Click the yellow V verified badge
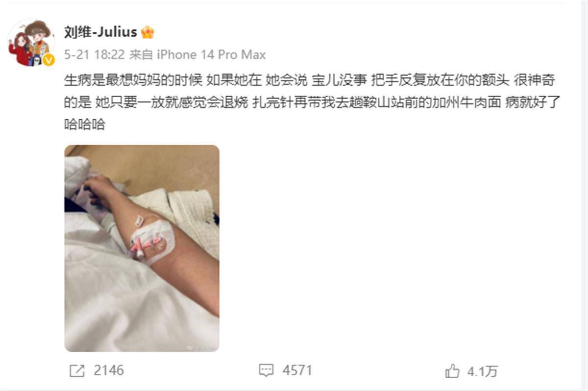Screen dimensions: 588x391 click(49, 60)
